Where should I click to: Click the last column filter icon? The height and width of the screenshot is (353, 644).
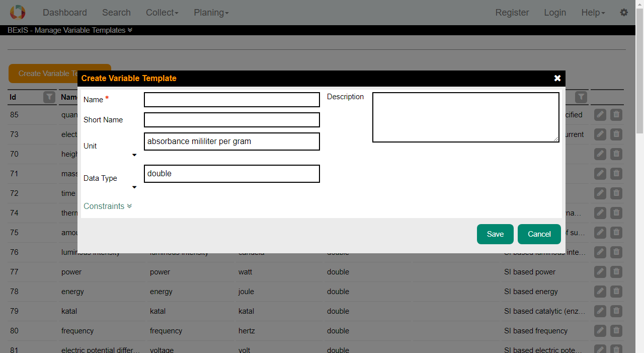[x=581, y=97]
